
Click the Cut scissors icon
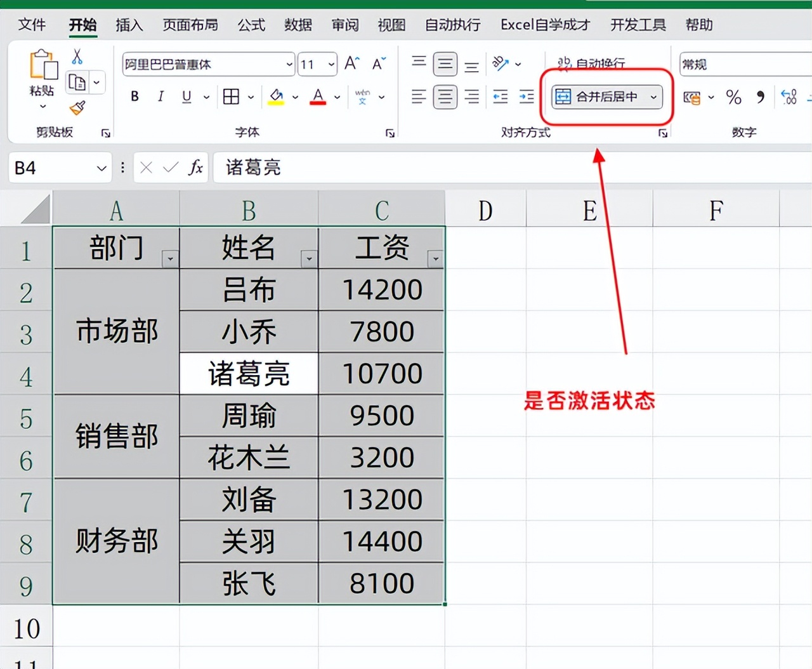77,57
